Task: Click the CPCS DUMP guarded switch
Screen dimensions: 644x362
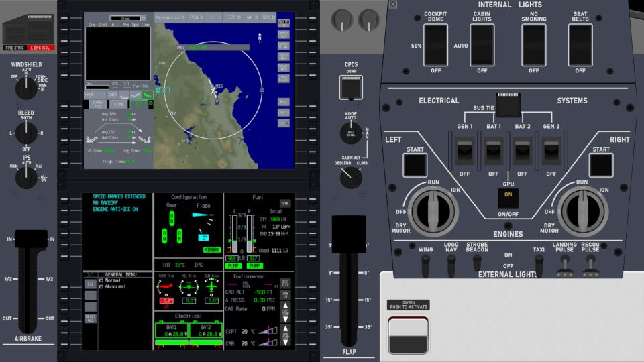Action: click(x=351, y=87)
